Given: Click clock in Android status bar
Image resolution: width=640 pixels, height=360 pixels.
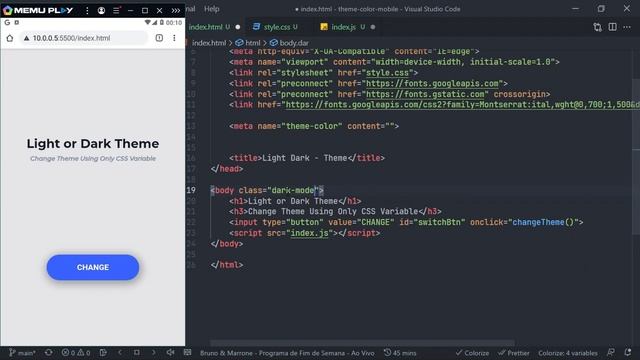Looking at the screenshot, I should 174,22.
